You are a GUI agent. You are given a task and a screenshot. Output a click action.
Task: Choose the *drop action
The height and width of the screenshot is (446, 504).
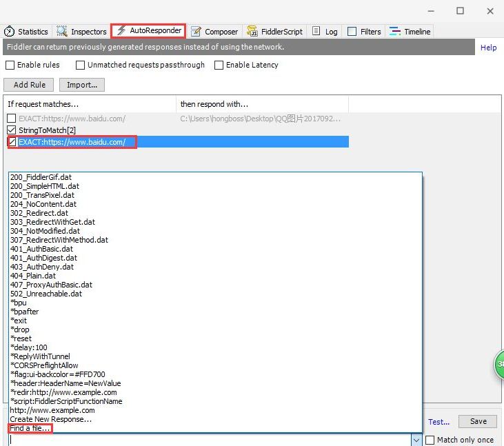tap(214, 330)
